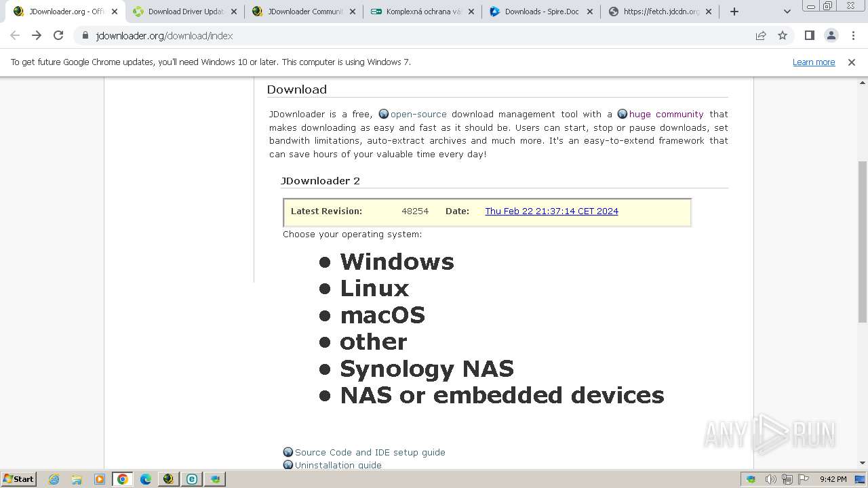The width and height of the screenshot is (868, 488).
Task: Choose the other operating system option
Action: tap(374, 342)
